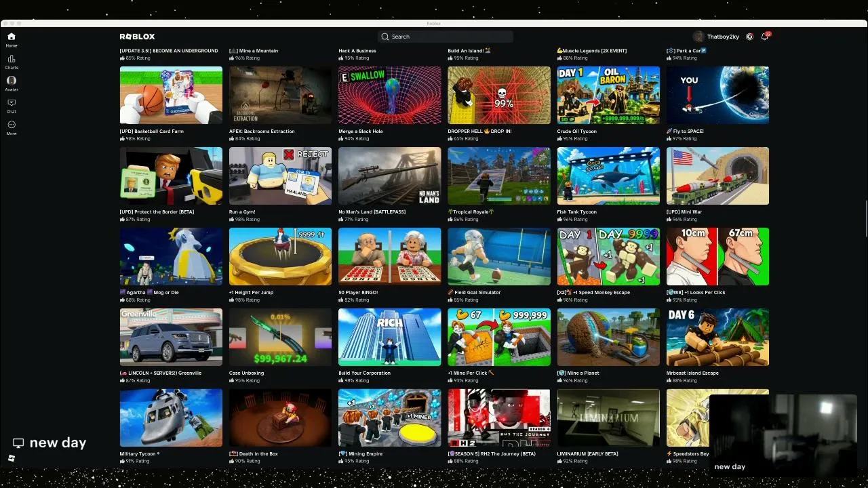The image size is (868, 488).
Task: Open the Avatar editor in the sidebar
Action: point(11,83)
